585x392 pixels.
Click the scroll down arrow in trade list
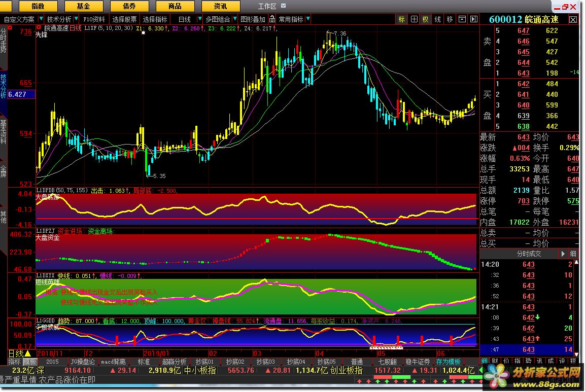pos(576,354)
